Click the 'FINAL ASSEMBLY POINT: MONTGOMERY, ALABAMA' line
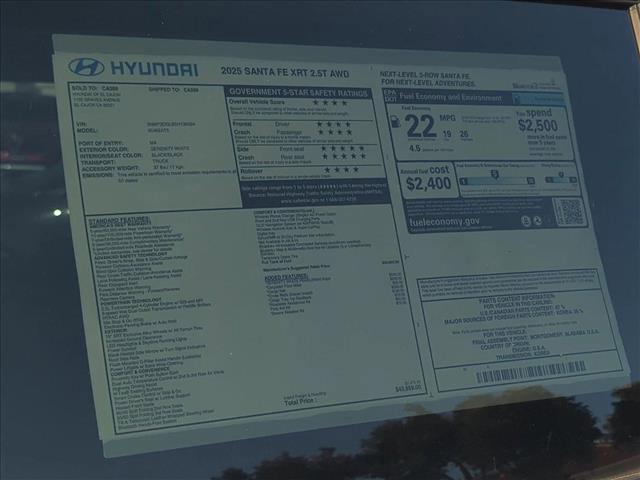The width and height of the screenshot is (640, 480). [x=536, y=338]
